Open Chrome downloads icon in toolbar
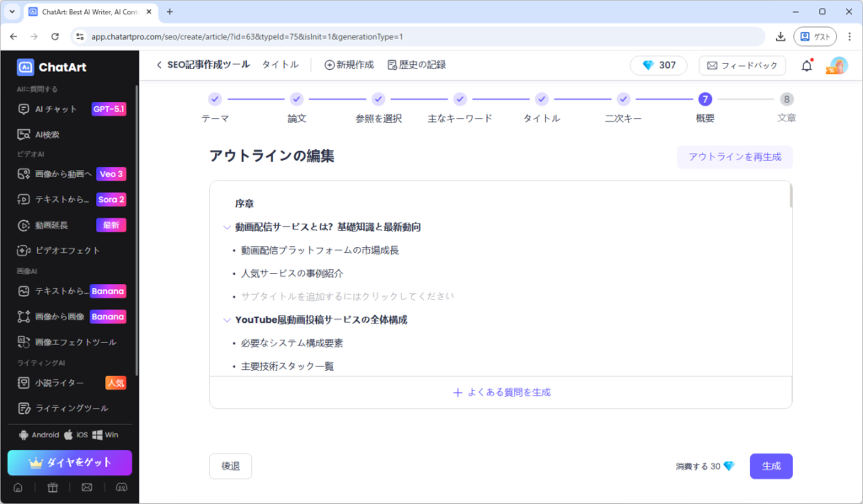Screen dimensions: 863x504 (780, 36)
